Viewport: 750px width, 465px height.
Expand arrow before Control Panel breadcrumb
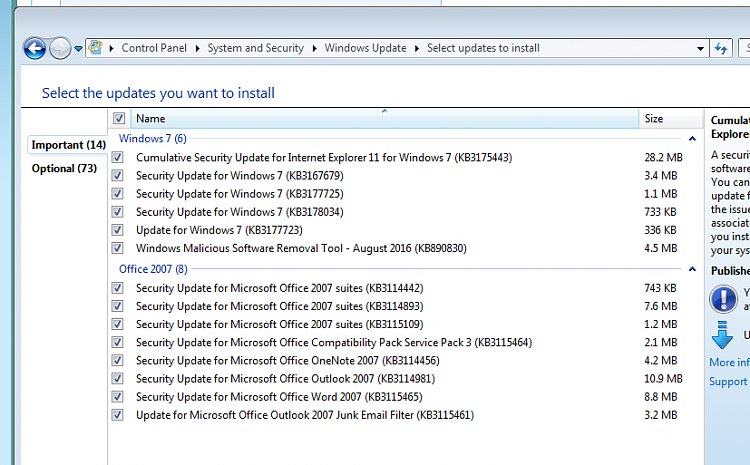[111, 48]
